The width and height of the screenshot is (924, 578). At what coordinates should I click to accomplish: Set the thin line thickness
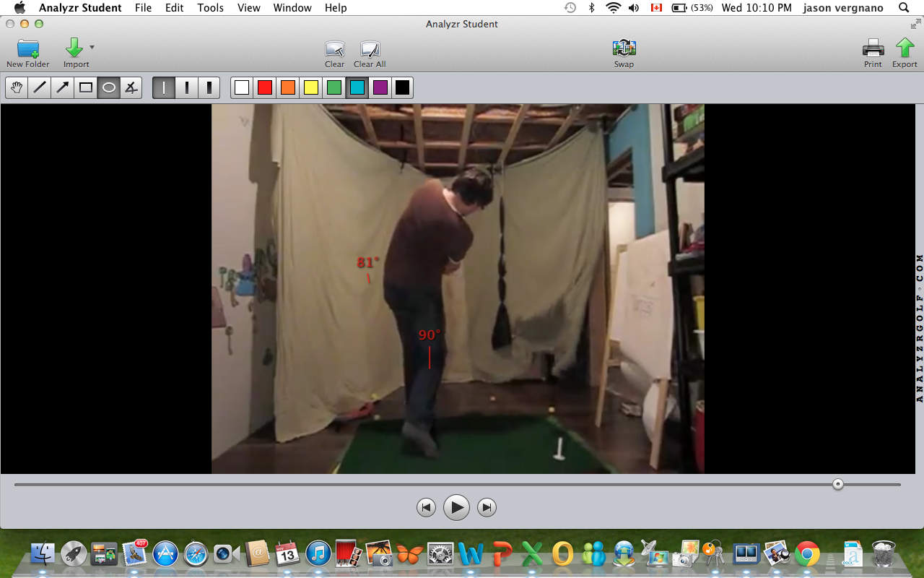pyautogui.click(x=164, y=87)
